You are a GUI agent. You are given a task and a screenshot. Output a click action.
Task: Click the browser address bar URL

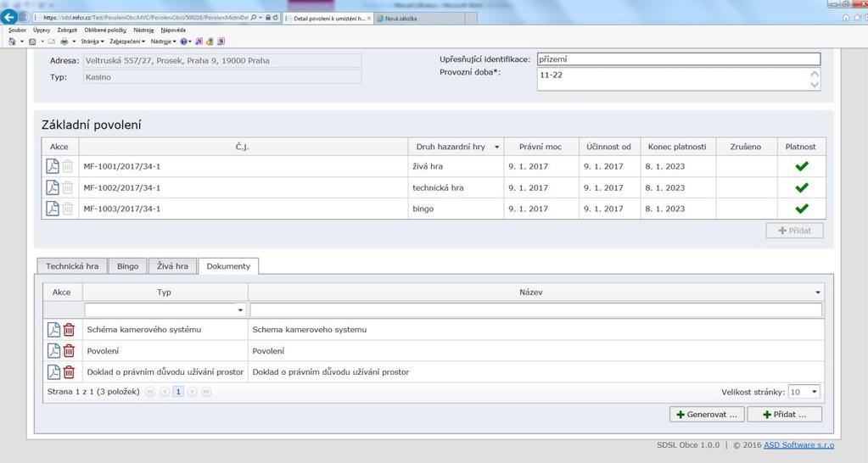tap(145, 18)
